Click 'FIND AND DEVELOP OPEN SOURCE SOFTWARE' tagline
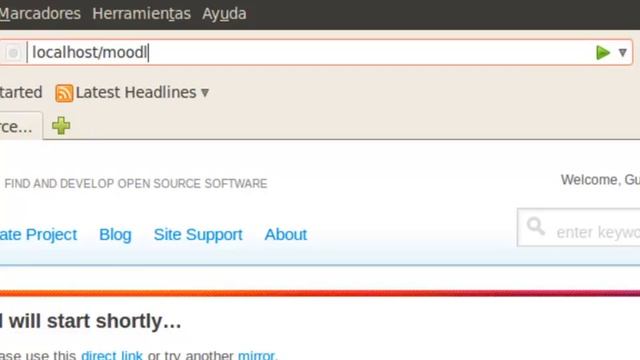This screenshot has height=360, width=640. click(x=136, y=184)
